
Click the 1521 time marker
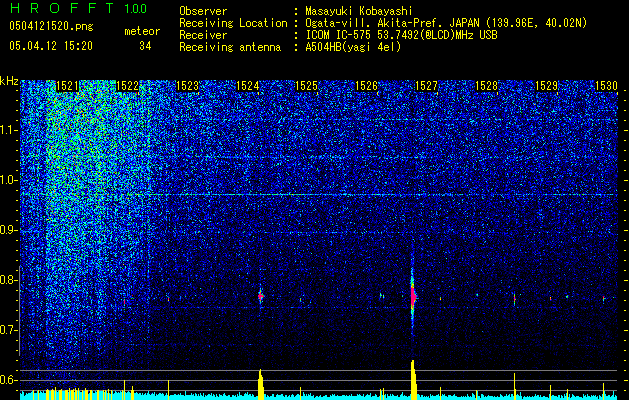(67, 86)
